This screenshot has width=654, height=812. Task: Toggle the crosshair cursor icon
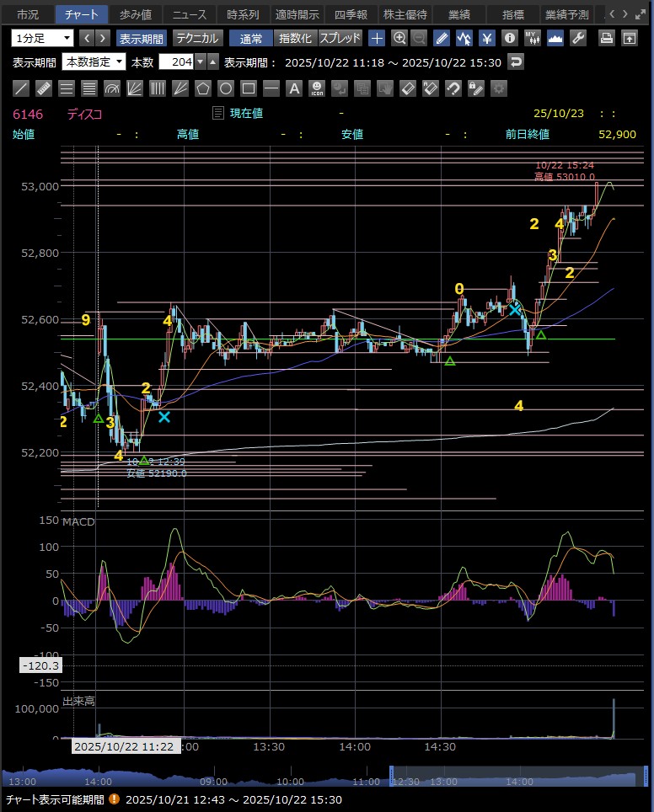pos(377,38)
